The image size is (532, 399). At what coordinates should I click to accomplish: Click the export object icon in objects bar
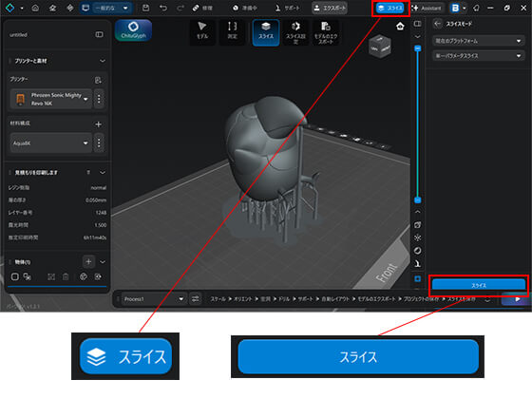98,276
